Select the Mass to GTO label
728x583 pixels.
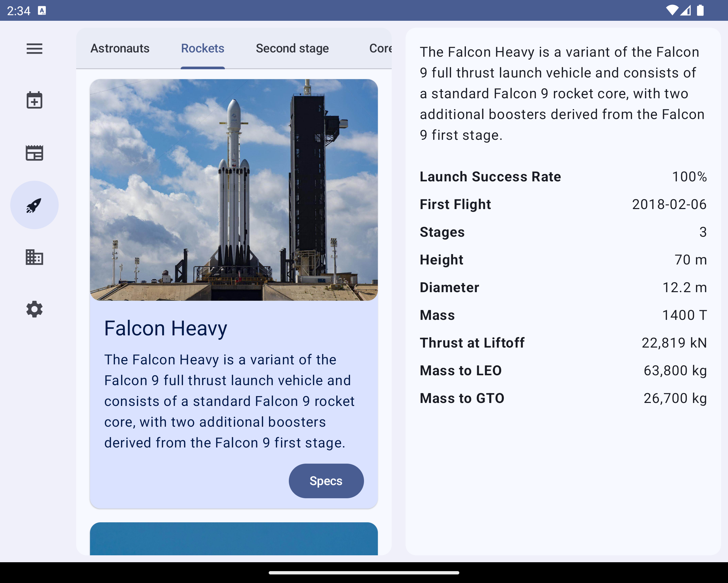tap(462, 398)
